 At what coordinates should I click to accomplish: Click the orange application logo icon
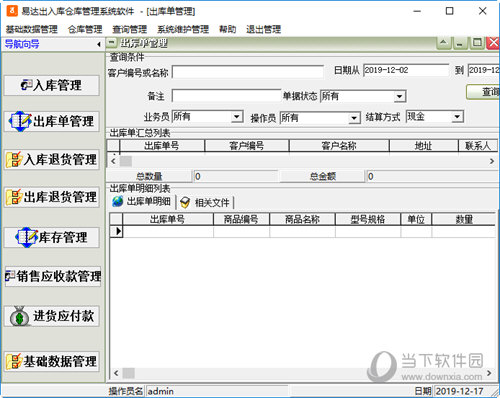coord(12,11)
